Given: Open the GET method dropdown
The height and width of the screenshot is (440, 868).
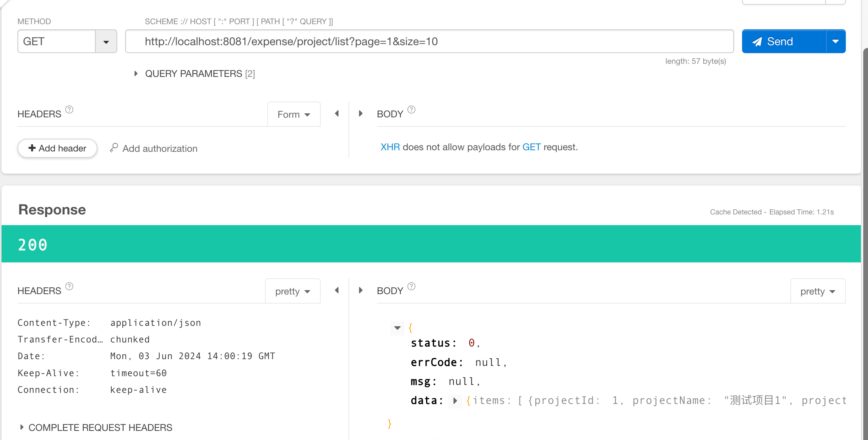Looking at the screenshot, I should tap(106, 42).
